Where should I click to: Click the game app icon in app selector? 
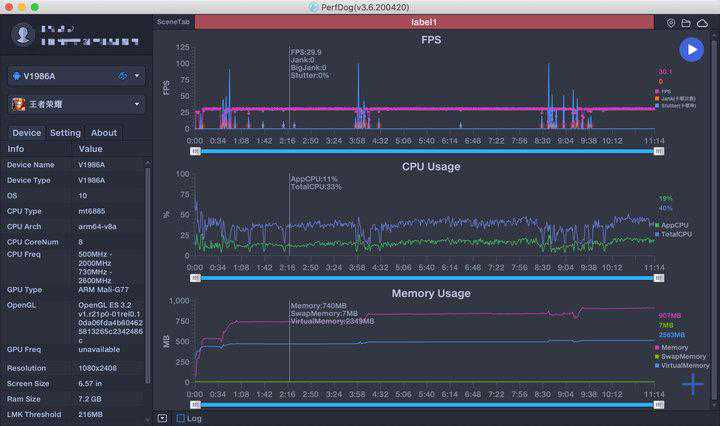19,104
